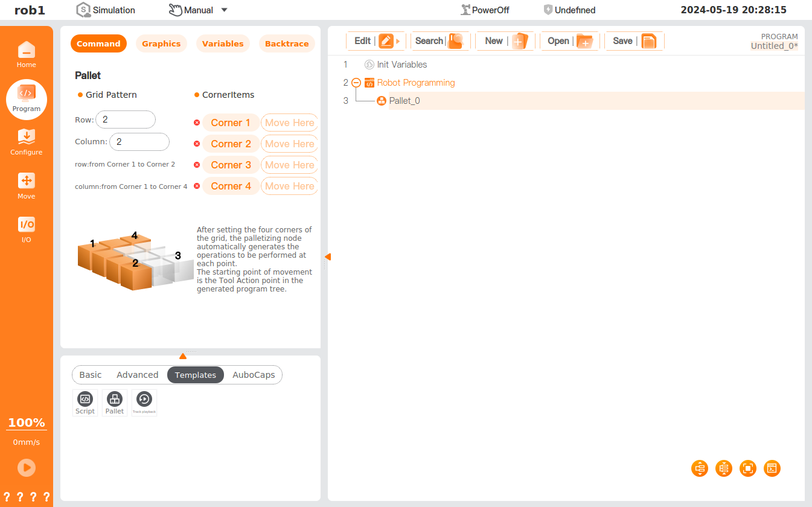Collapse left panel using orange side arrow
The height and width of the screenshot is (507, 812).
(327, 257)
